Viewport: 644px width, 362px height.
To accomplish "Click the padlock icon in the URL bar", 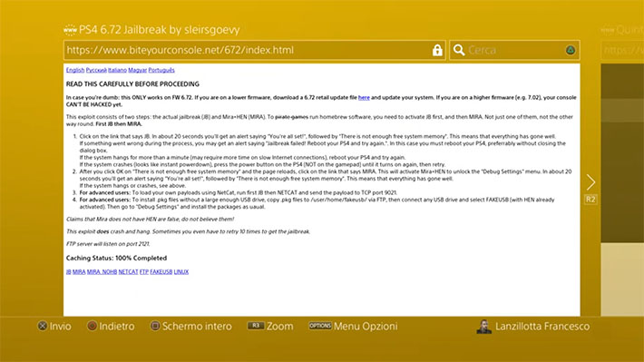I will click(x=437, y=50).
